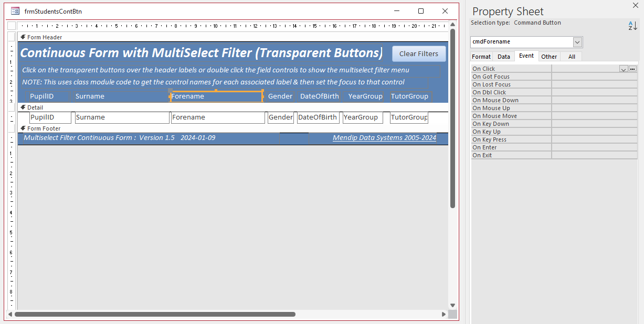The height and width of the screenshot is (324, 644).
Task: Click the form icon beside frmStudentsContBtn title
Action: click(15, 11)
